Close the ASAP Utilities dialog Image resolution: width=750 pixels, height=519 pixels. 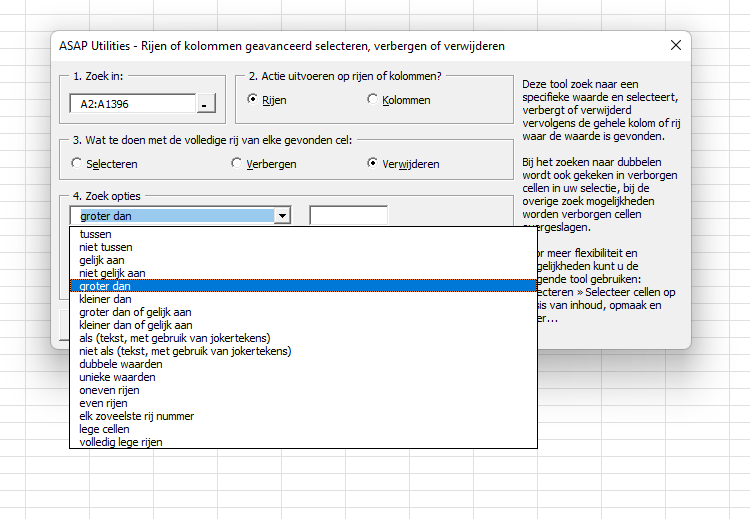675,45
